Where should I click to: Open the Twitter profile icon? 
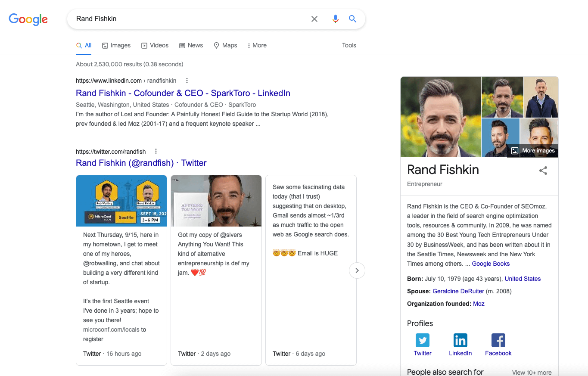tap(423, 340)
